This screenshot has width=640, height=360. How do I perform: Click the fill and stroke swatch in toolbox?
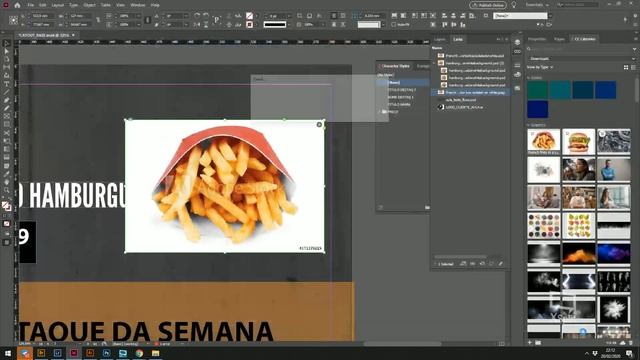tap(6, 206)
